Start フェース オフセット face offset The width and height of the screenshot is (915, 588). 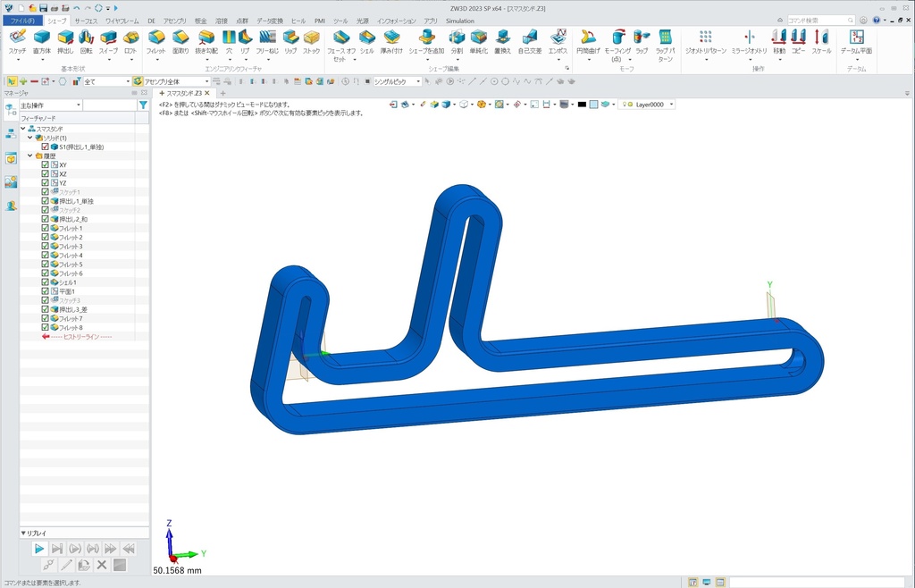click(341, 46)
